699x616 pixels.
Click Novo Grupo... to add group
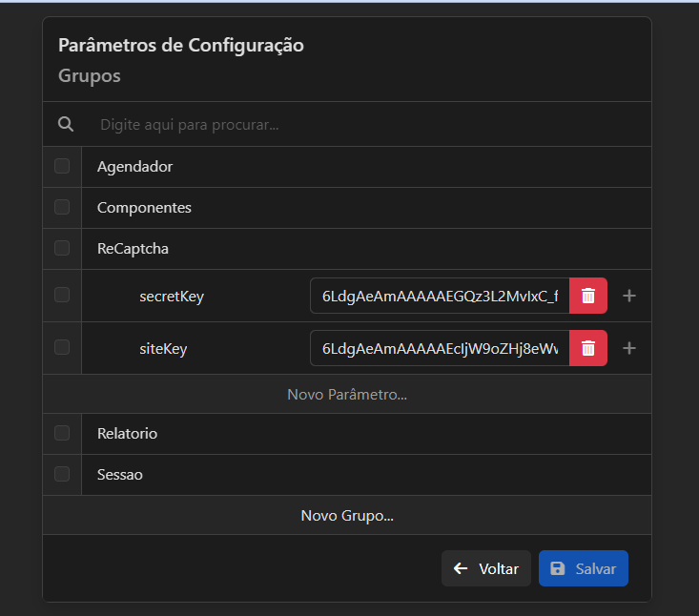347,515
